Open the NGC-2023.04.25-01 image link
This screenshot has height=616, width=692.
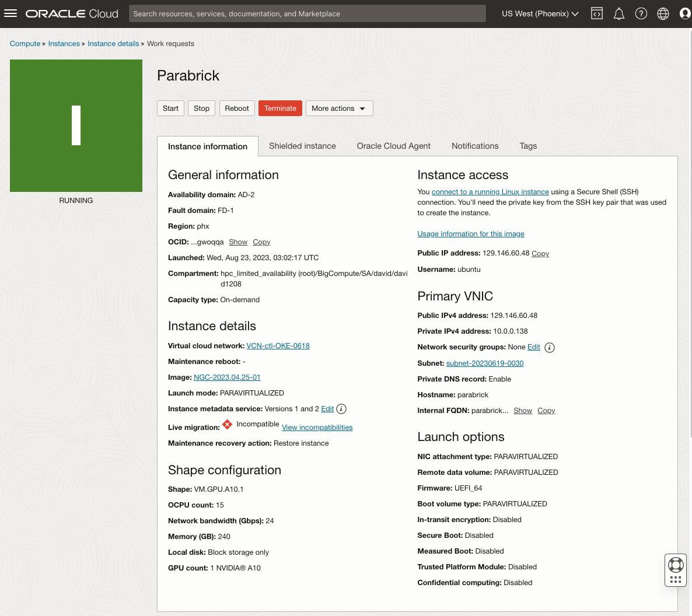[227, 377]
